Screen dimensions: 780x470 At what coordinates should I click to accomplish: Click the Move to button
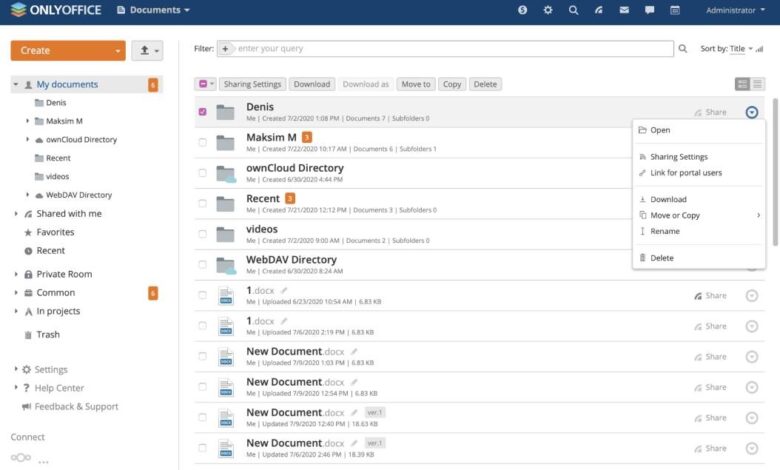[x=416, y=84]
